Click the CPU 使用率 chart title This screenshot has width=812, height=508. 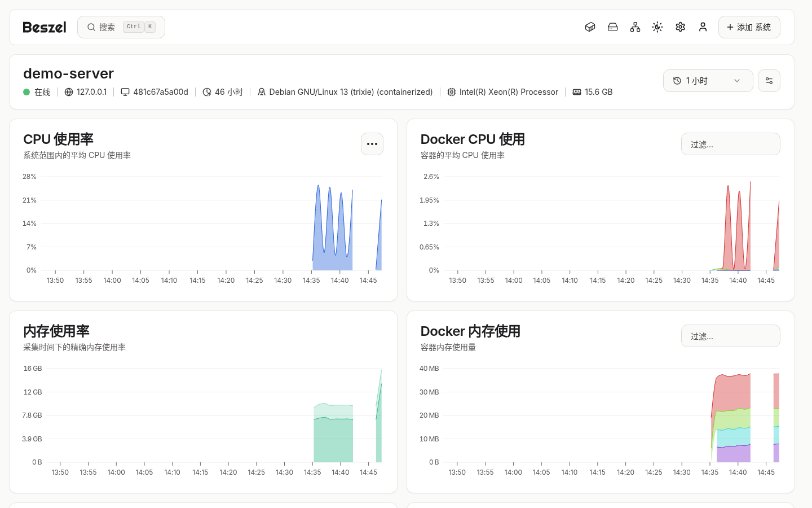point(58,139)
